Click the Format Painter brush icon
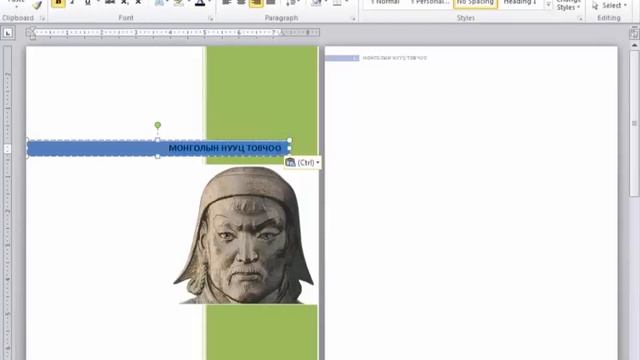This screenshot has width=640, height=360. point(37,4)
